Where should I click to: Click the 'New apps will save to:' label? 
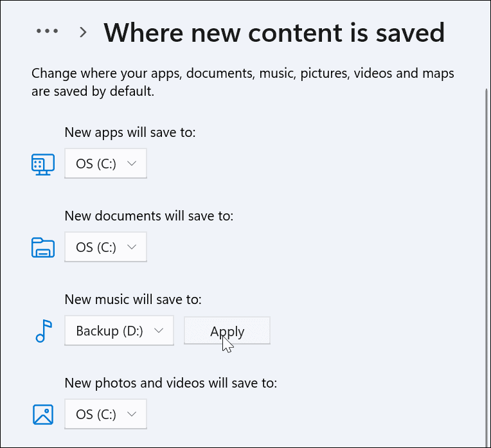point(130,132)
